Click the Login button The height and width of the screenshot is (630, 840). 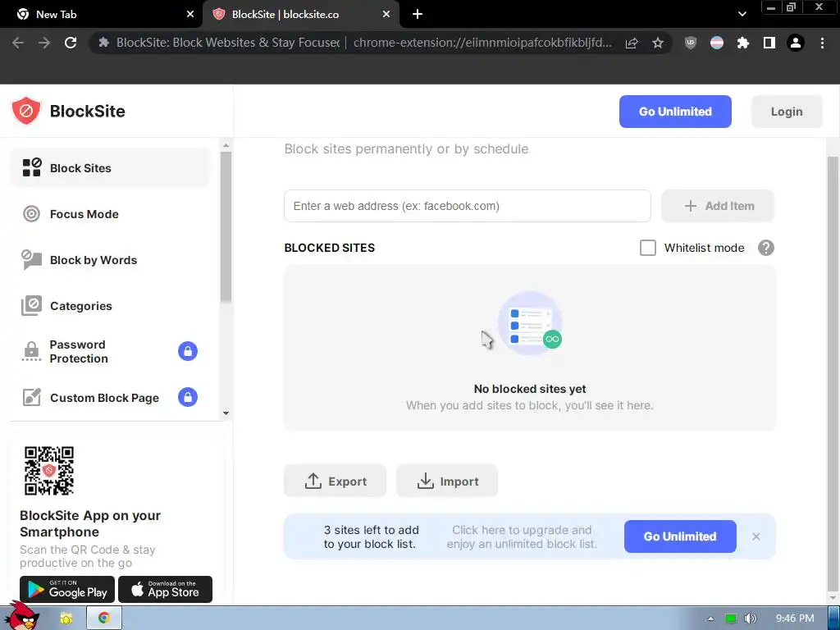[787, 112]
